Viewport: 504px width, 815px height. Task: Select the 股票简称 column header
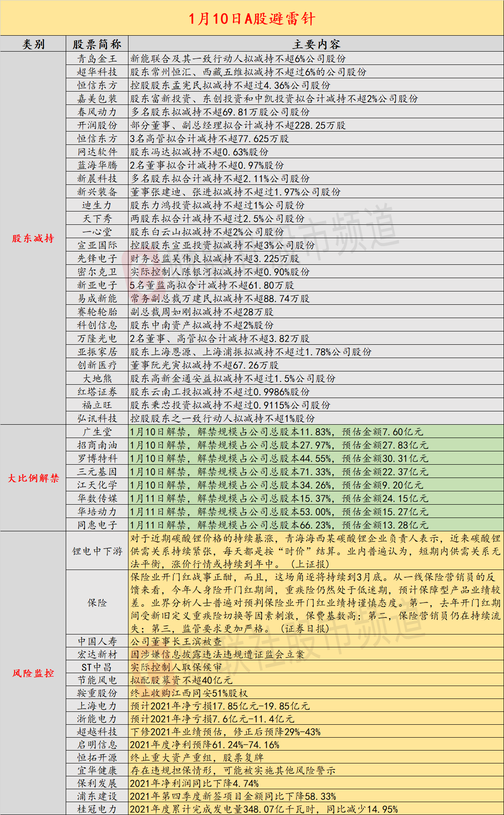tap(97, 44)
